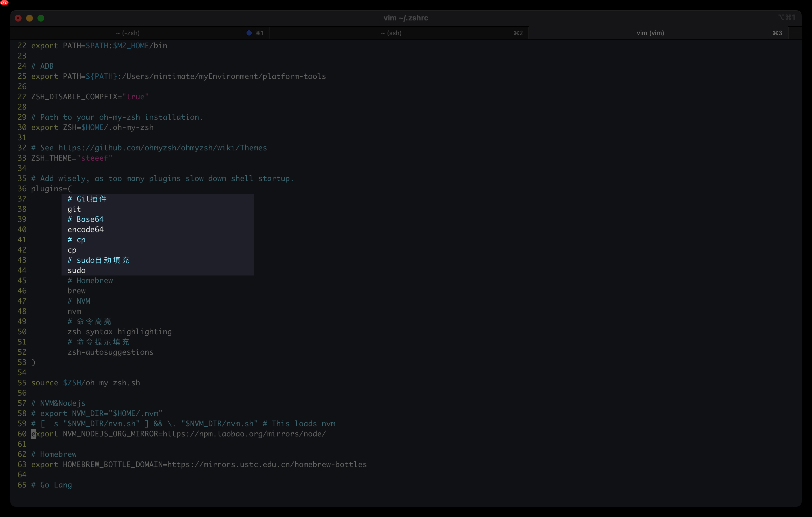Viewport: 812px width, 517px height.
Task: Click the USTC homebrew-bottles mirror URL
Action: [x=266, y=465]
